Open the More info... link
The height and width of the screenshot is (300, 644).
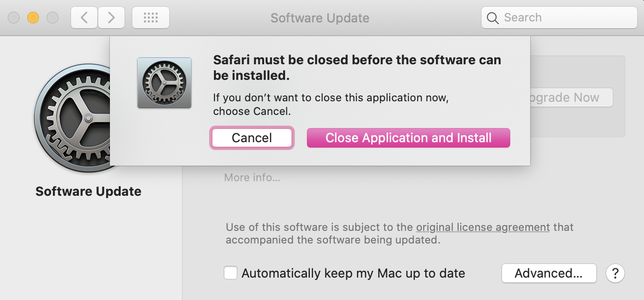[252, 178]
